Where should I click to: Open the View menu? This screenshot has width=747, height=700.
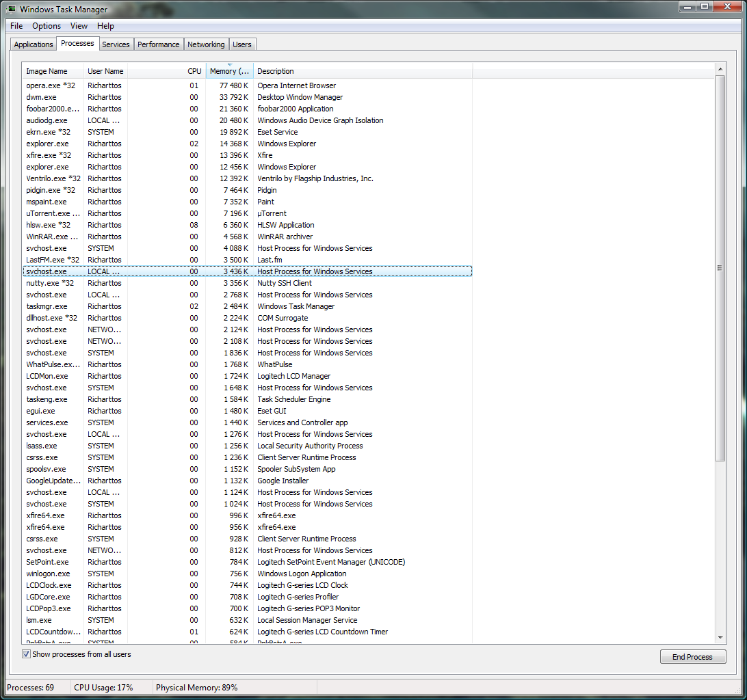tap(79, 26)
